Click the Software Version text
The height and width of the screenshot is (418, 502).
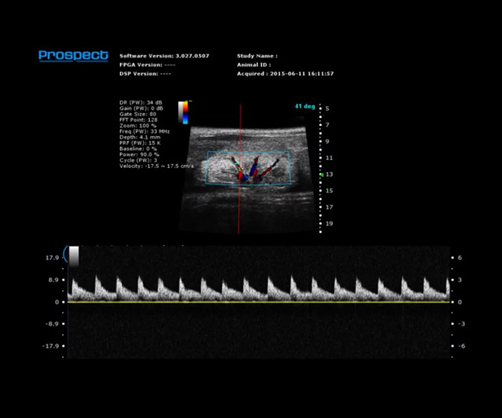(164, 56)
